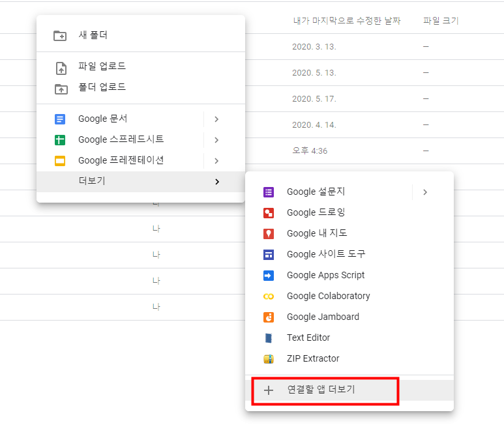Click the file upload icon

tap(61, 68)
